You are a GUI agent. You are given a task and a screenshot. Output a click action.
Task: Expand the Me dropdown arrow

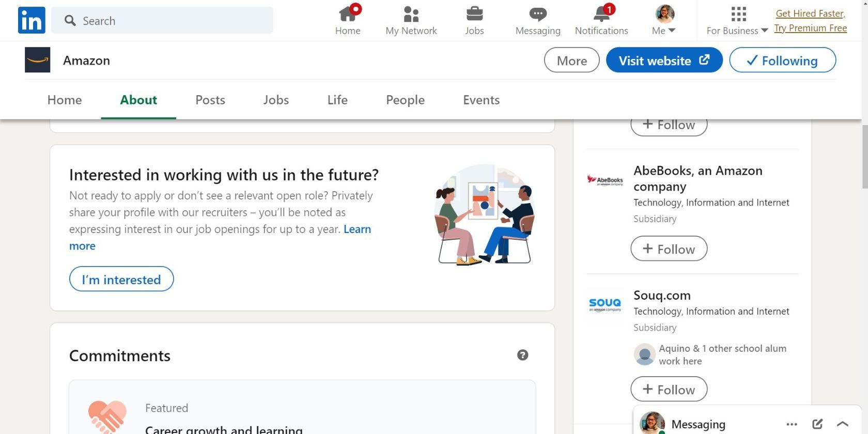(x=672, y=30)
